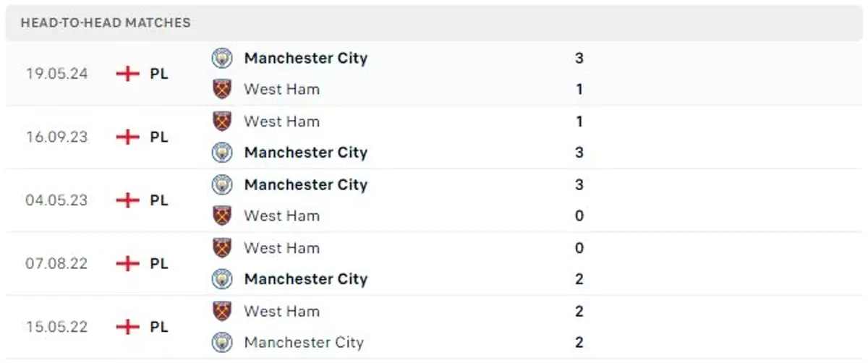The height and width of the screenshot is (363, 868).
Task: Open West Ham team link in 04.05.23 match
Action: (281, 216)
